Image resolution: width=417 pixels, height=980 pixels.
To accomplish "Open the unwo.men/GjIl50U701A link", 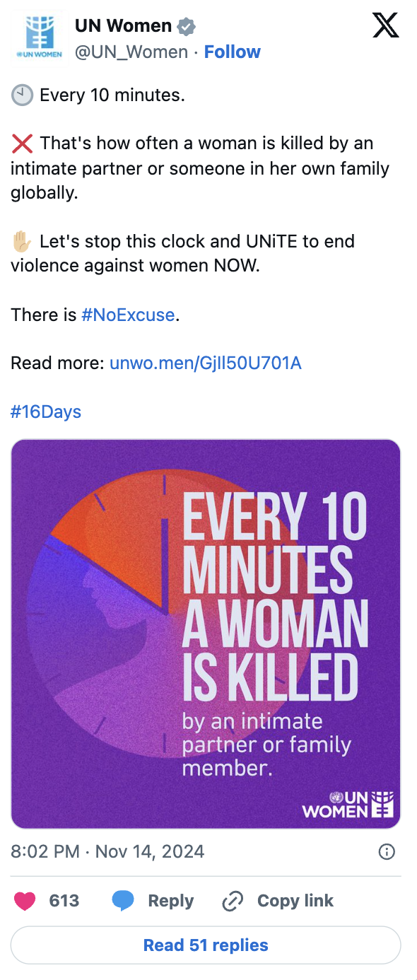I will click(206, 363).
